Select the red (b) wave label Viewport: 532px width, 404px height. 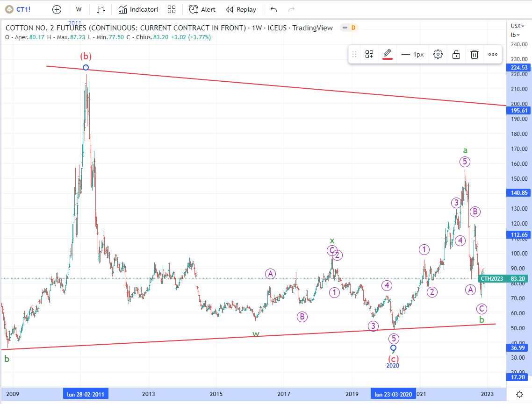coord(86,56)
